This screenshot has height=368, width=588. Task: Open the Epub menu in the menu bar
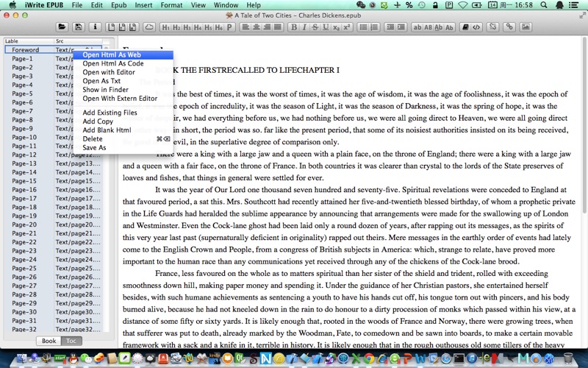118,5
